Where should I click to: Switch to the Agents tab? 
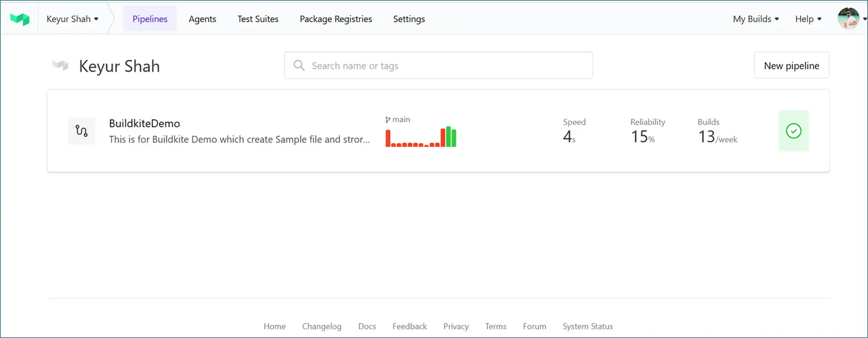(202, 19)
